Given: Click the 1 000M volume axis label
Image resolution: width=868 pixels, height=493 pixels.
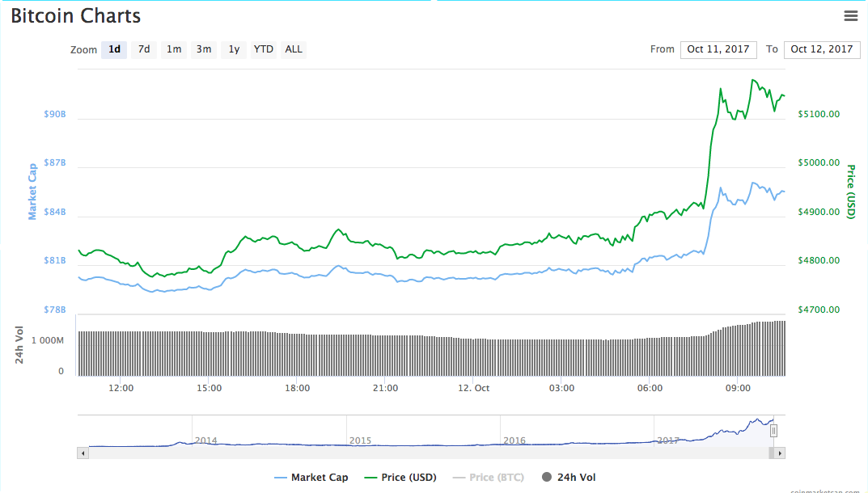Looking at the screenshot, I should (x=48, y=340).
